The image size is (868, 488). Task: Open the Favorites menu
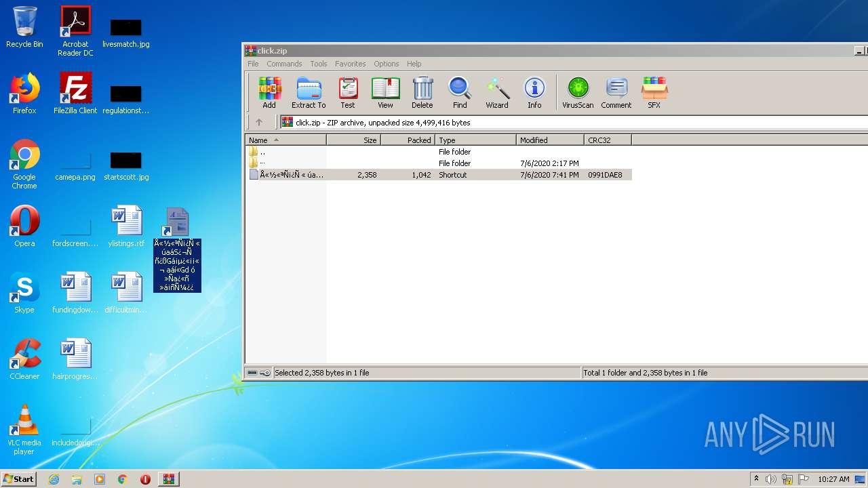[351, 64]
